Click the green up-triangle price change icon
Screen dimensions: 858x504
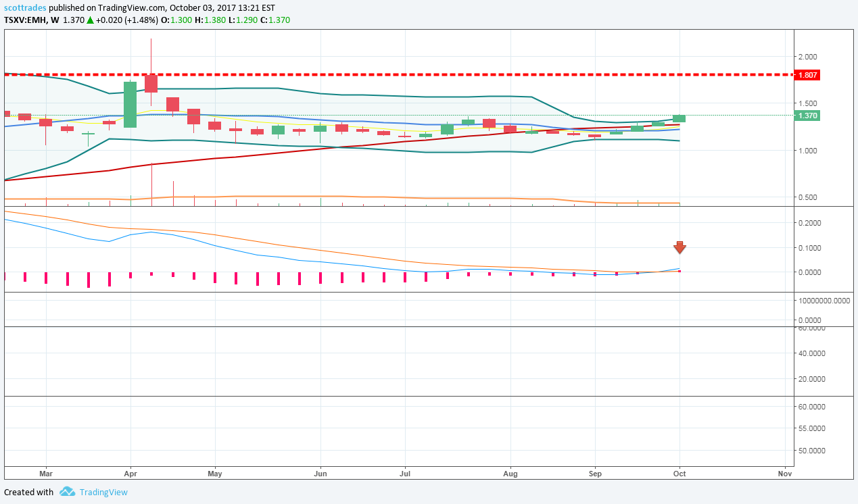point(90,21)
